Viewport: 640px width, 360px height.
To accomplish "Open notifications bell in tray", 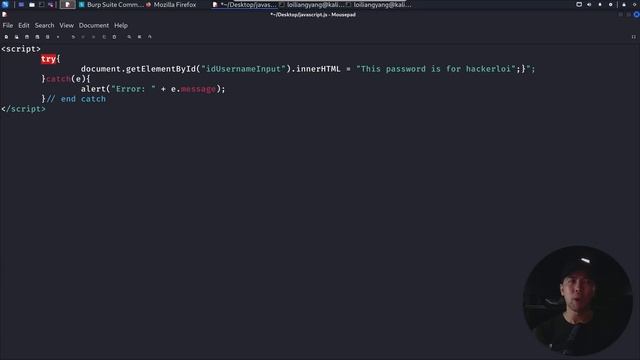I will coord(600,4).
